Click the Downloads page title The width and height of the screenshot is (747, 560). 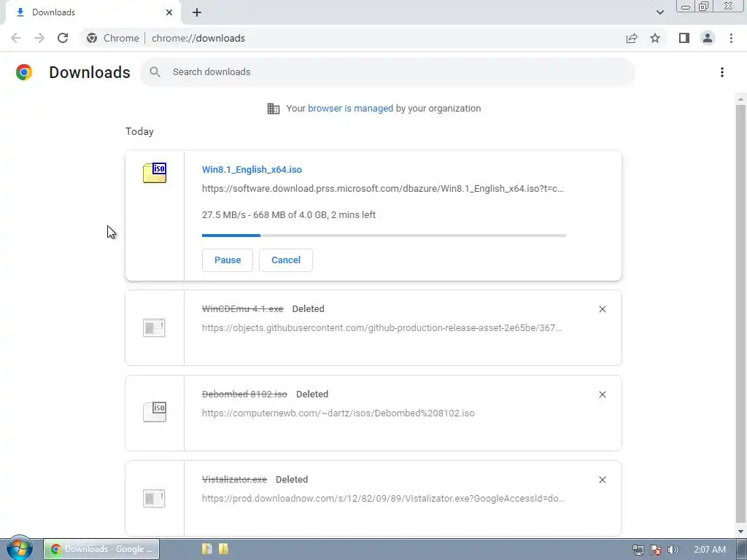90,72
